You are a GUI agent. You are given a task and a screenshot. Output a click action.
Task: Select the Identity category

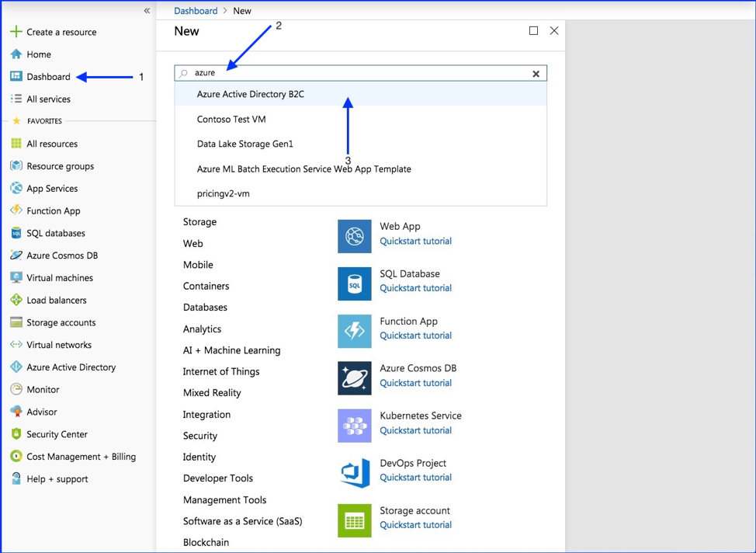199,457
